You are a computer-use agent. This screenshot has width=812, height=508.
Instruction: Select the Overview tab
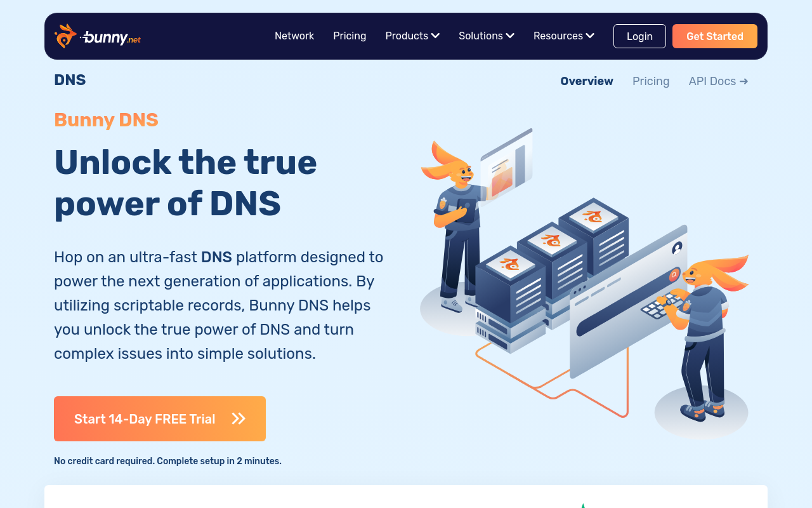(x=587, y=81)
